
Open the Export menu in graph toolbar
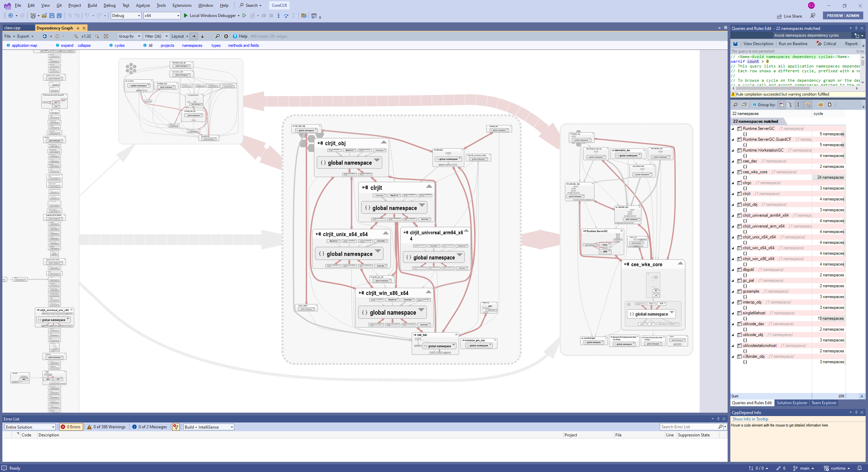25,36
